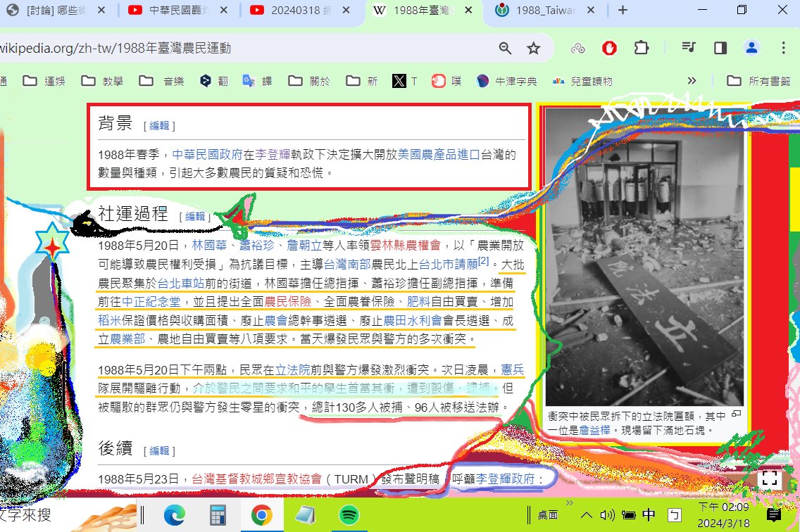Open the notification center icon
The height and width of the screenshot is (532, 800).
coord(773,515)
